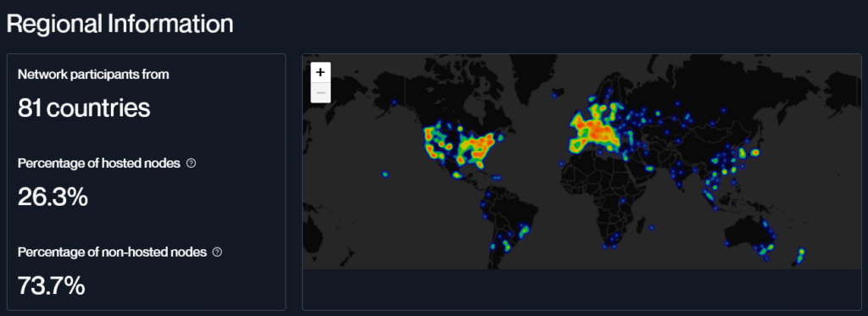Open help icon beside Percentage of non-hosted nodes
This screenshot has height=316, width=868.
tap(218, 252)
